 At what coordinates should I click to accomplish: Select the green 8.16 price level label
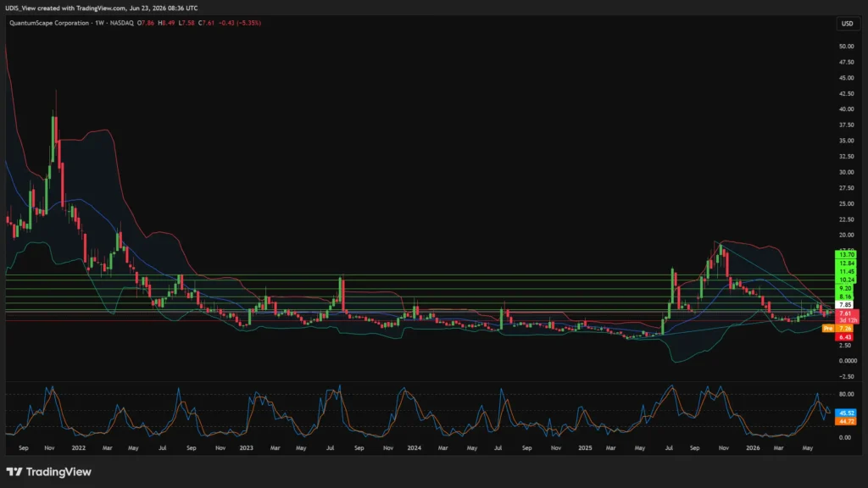tap(846, 297)
